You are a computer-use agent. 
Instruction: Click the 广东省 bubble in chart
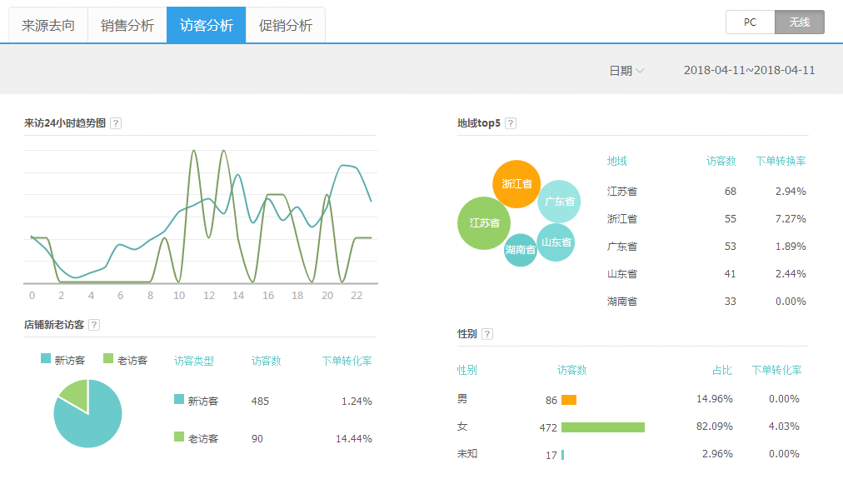[x=559, y=201]
